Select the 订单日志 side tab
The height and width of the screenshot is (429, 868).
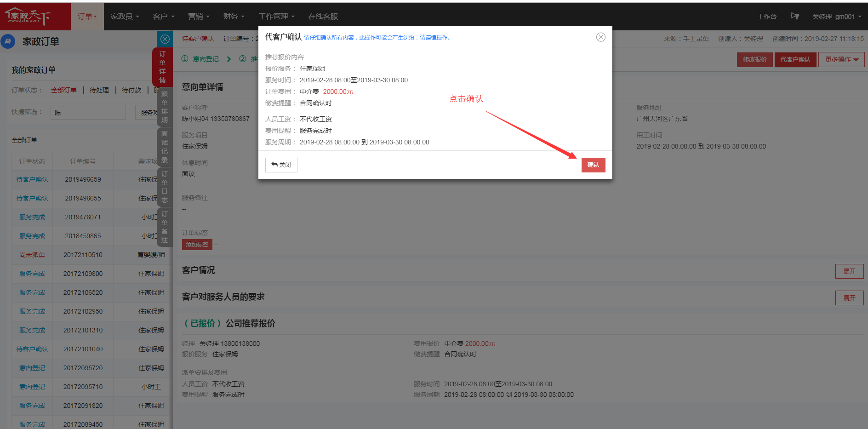coord(164,187)
